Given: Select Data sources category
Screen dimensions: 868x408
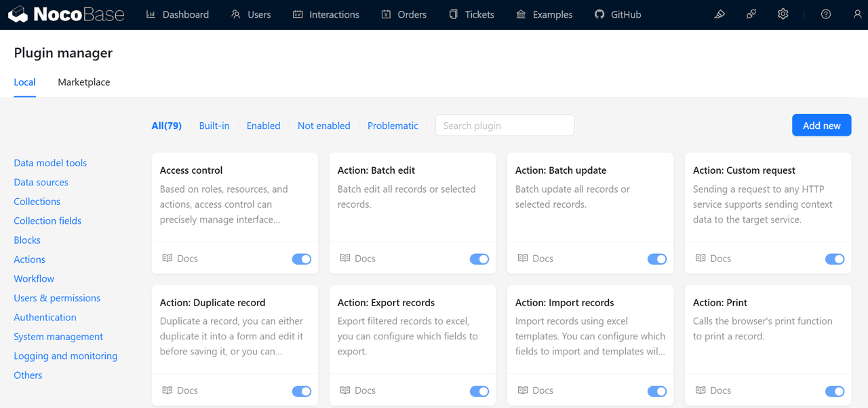Looking at the screenshot, I should click(x=41, y=182).
